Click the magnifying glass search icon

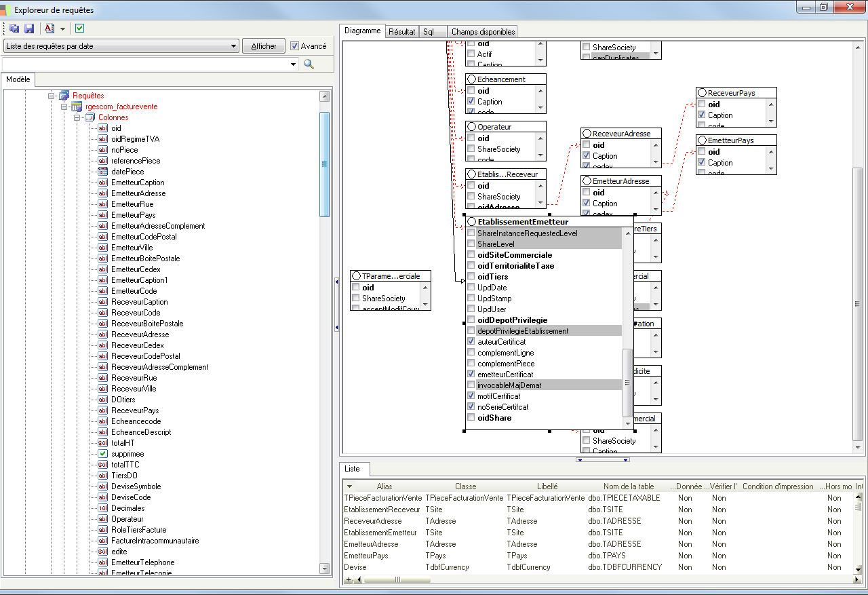[x=309, y=64]
